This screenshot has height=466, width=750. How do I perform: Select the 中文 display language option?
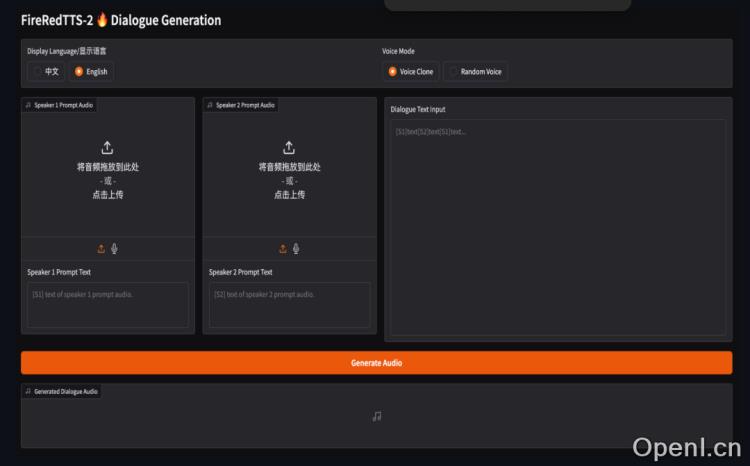click(x=46, y=72)
